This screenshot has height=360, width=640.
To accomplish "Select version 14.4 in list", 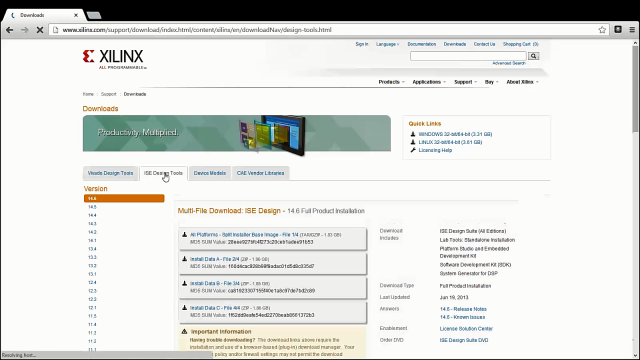I will pyautogui.click(x=92, y=216).
